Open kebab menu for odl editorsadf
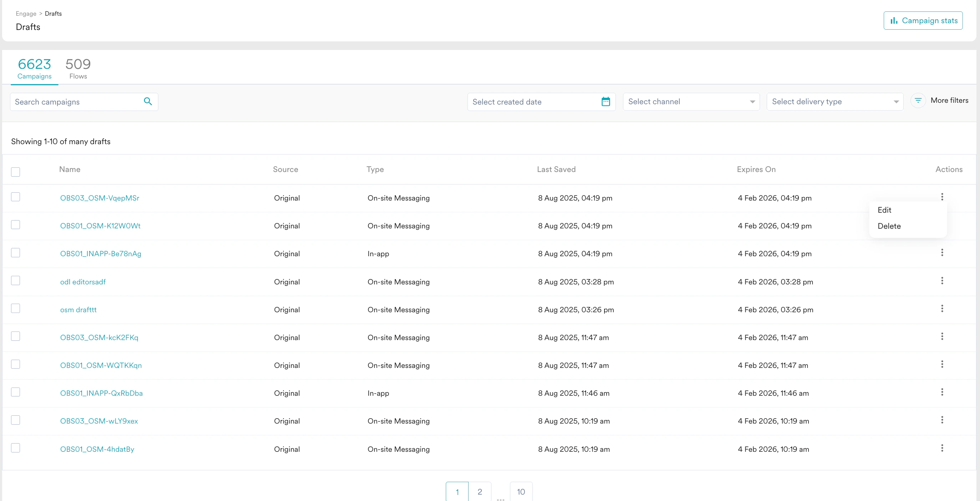980x501 pixels. point(942,281)
